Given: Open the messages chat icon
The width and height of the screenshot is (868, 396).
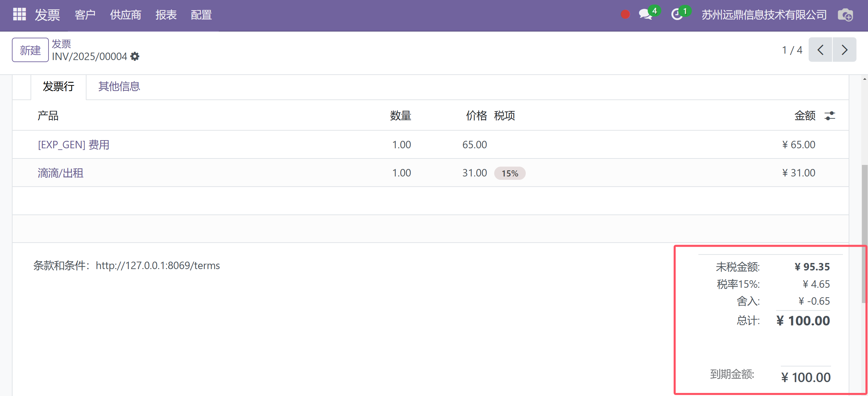Looking at the screenshot, I should click(x=645, y=15).
